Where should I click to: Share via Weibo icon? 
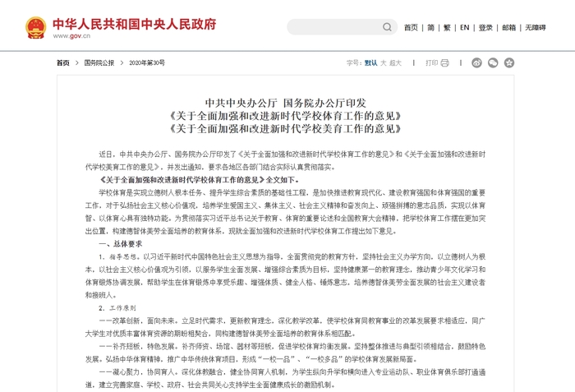[476, 63]
